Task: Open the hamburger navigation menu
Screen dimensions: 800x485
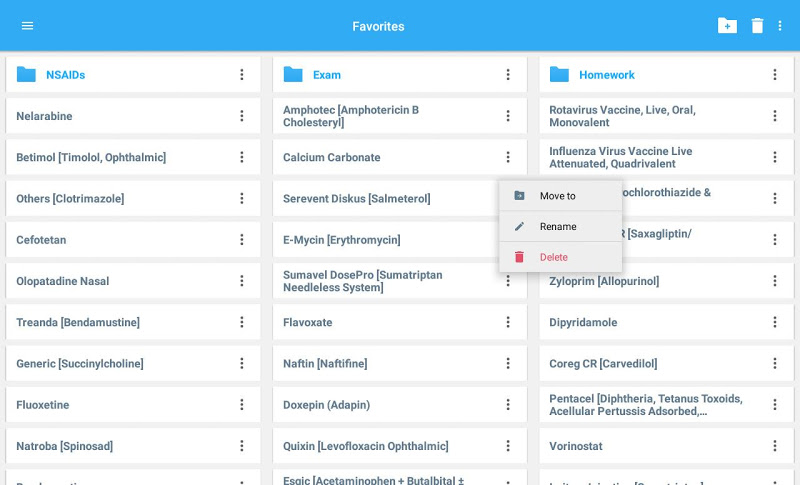Action: click(x=27, y=25)
